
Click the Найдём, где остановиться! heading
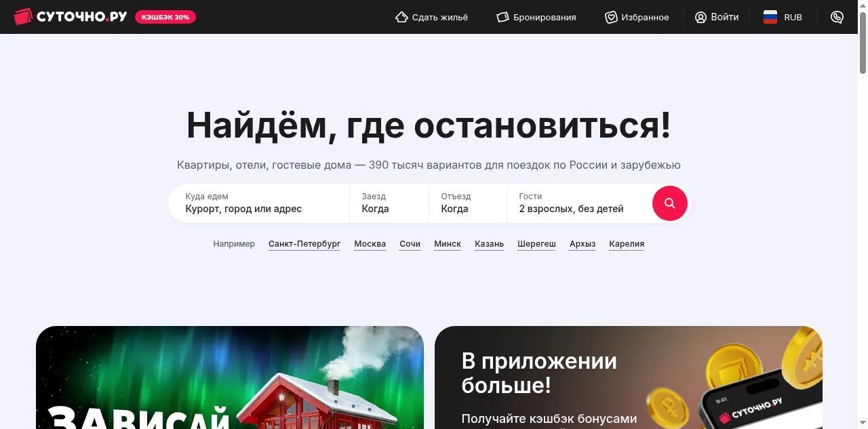429,125
